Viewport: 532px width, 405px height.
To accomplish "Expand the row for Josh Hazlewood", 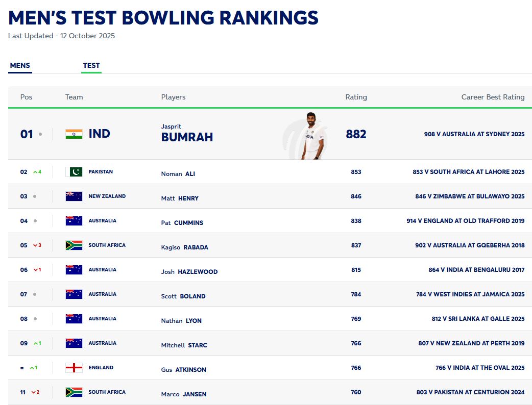I will point(265,269).
